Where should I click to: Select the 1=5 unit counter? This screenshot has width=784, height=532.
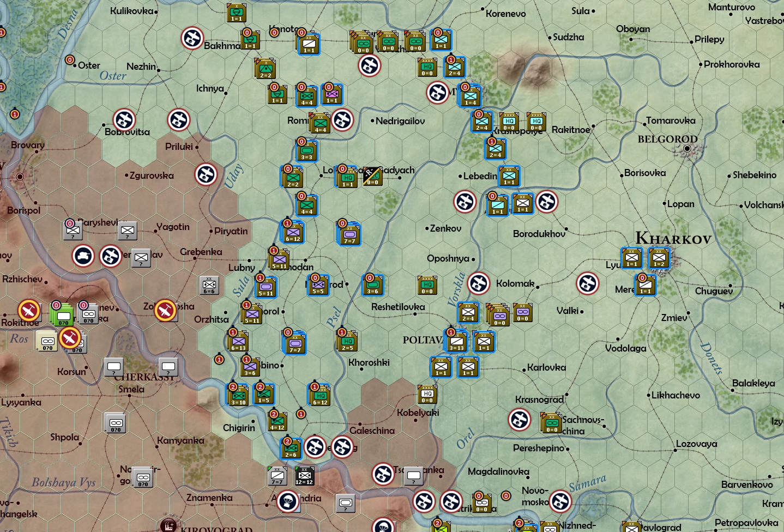point(264,394)
